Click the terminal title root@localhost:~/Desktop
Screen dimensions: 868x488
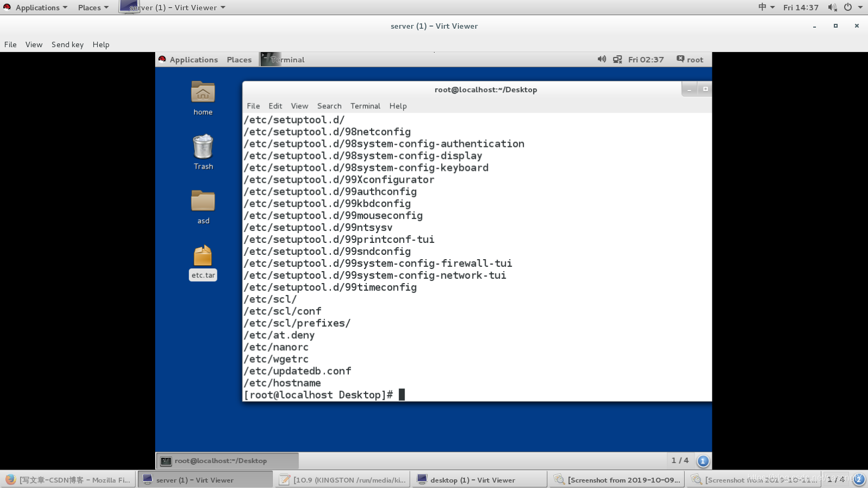click(x=486, y=89)
